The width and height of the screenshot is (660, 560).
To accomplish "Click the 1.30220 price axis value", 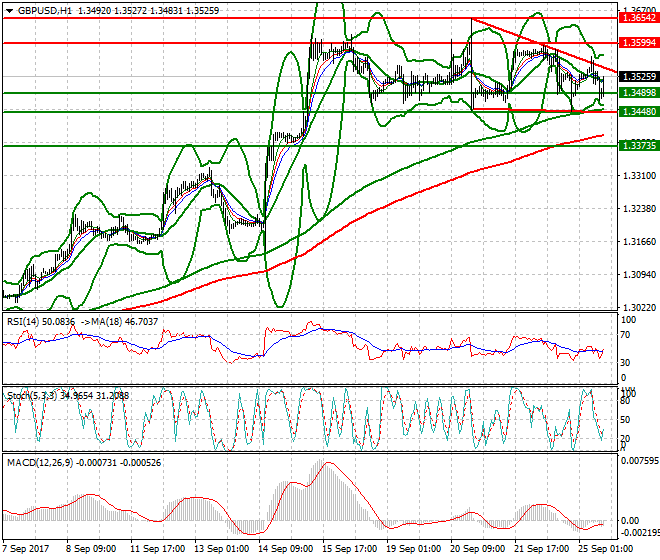I will [639, 308].
